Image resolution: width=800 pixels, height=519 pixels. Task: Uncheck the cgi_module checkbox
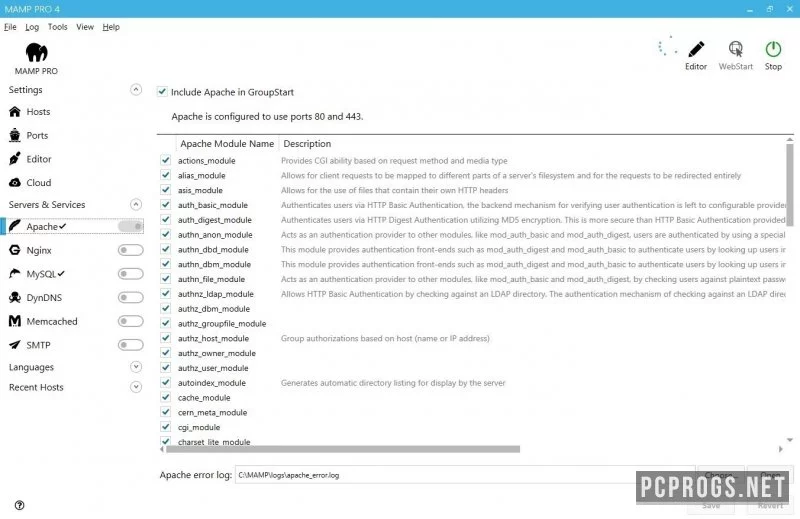click(165, 427)
